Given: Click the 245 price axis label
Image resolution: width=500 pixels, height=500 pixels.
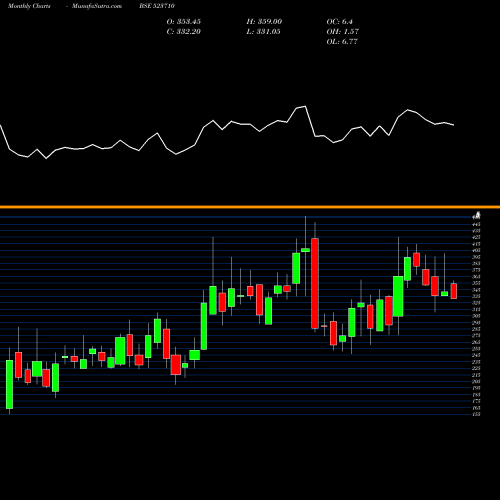Looking at the screenshot, I should click(476, 355).
